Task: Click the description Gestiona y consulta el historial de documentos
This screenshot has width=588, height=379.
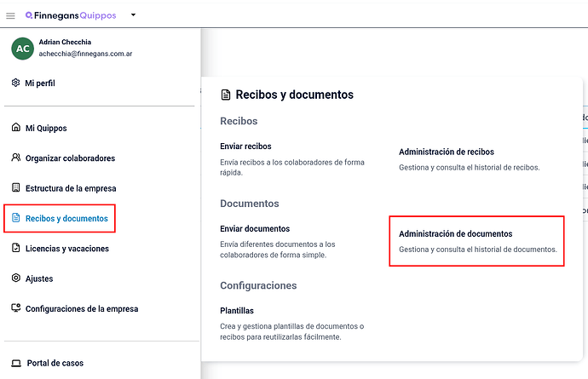Action: click(478, 250)
